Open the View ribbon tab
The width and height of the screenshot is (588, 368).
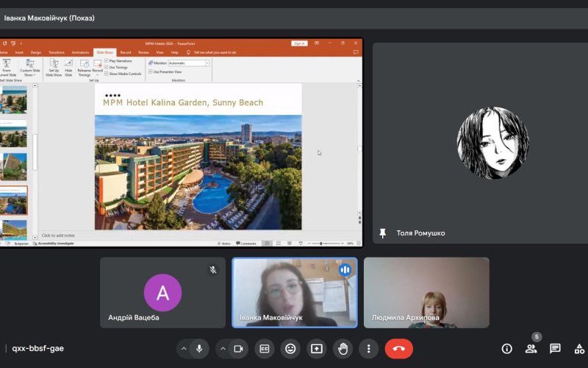(x=159, y=52)
